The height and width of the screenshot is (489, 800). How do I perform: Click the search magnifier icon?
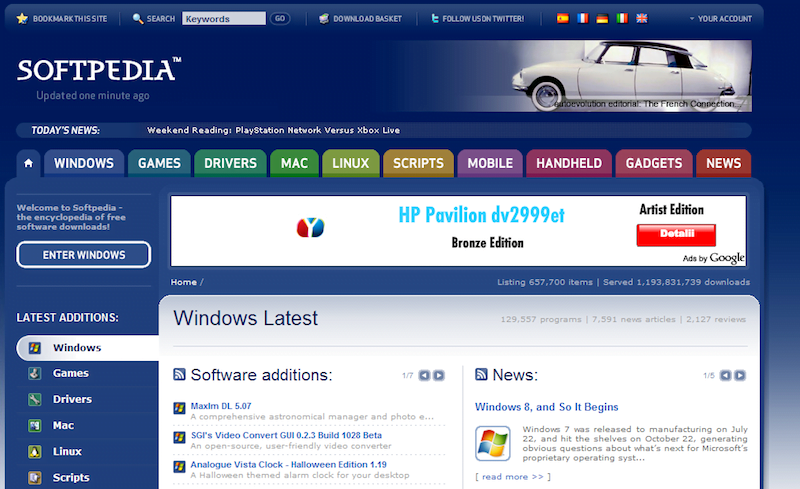point(137,19)
